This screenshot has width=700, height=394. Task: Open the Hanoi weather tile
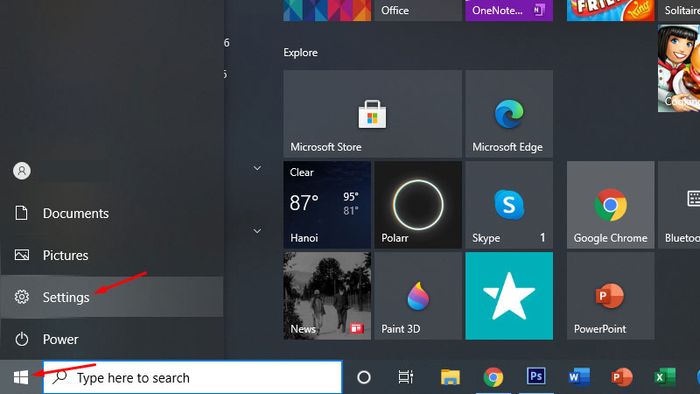(x=327, y=205)
